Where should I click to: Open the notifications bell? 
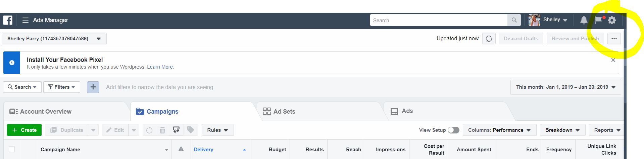pos(584,20)
